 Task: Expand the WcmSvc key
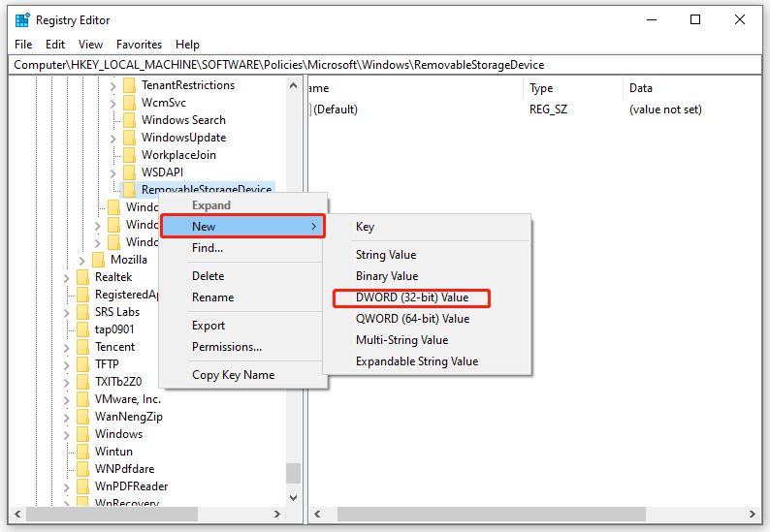point(112,104)
